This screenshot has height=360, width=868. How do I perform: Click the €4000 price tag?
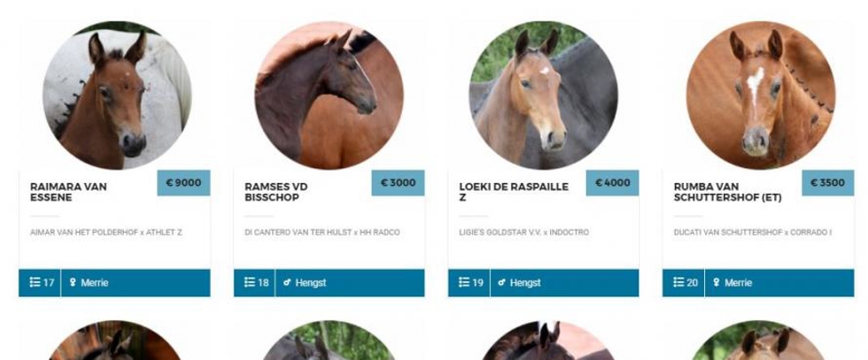tap(612, 183)
